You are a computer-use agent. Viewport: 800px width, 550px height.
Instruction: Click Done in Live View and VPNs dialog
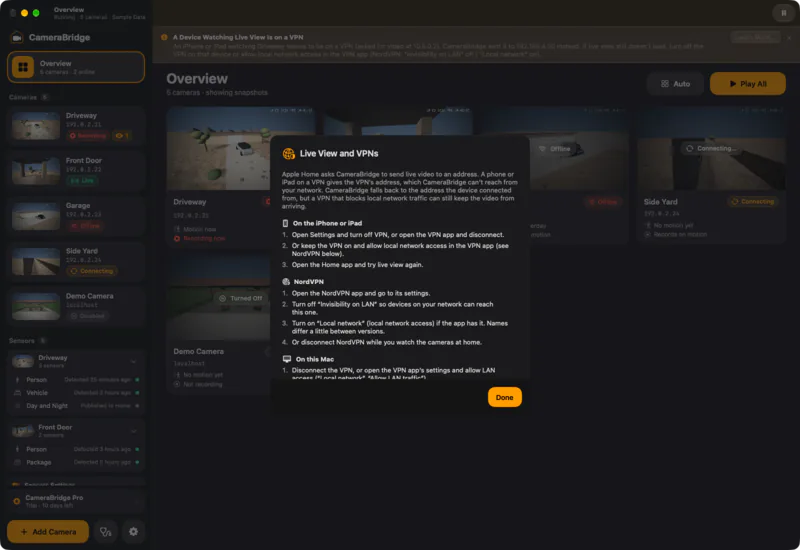[x=504, y=397]
